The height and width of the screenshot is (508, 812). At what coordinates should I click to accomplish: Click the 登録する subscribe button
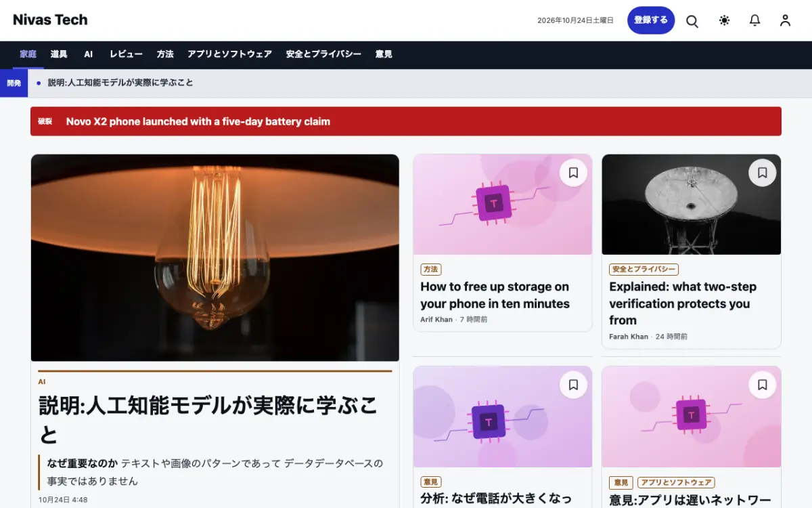[x=651, y=20]
